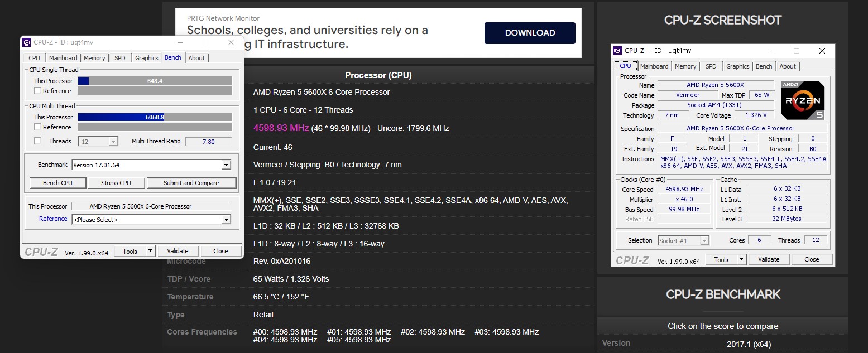
Task: Click the PRTG Network Monitor ad text
Action: (223, 18)
